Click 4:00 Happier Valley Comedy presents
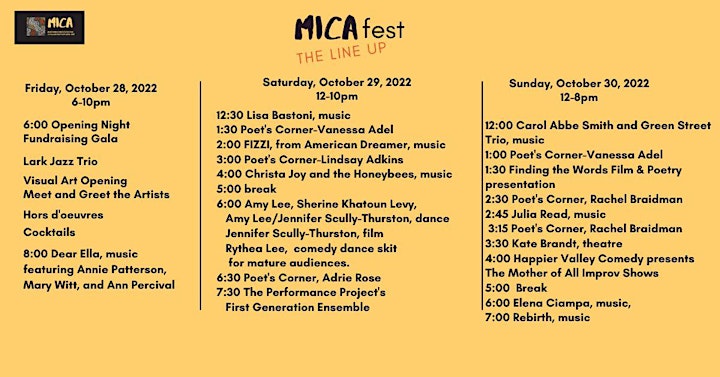The width and height of the screenshot is (720, 377). 590,259
